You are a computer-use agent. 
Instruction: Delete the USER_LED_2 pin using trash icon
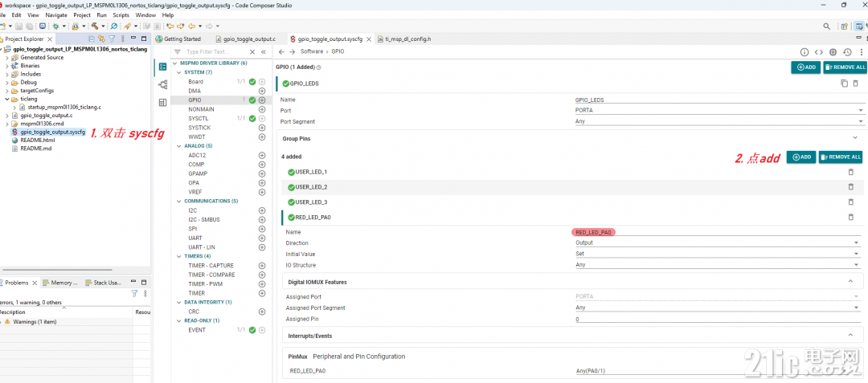(x=851, y=187)
